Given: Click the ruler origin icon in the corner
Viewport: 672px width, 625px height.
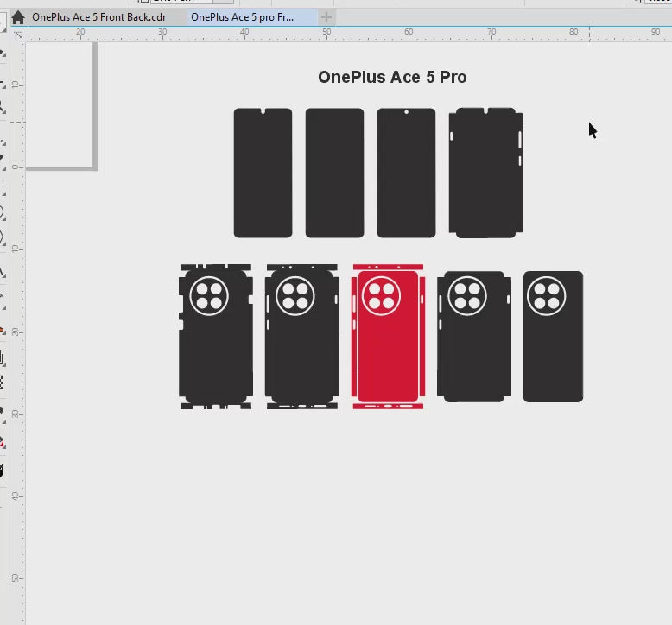Looking at the screenshot, I should click(x=17, y=34).
